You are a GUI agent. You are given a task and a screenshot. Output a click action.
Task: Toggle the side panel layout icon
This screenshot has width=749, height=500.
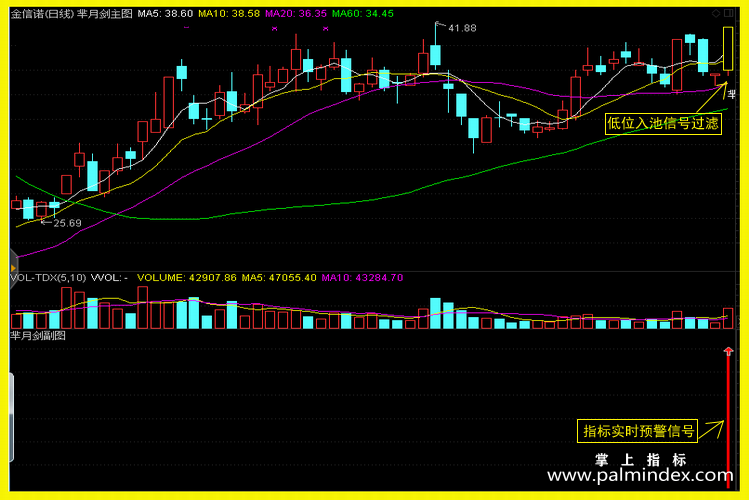click(728, 13)
